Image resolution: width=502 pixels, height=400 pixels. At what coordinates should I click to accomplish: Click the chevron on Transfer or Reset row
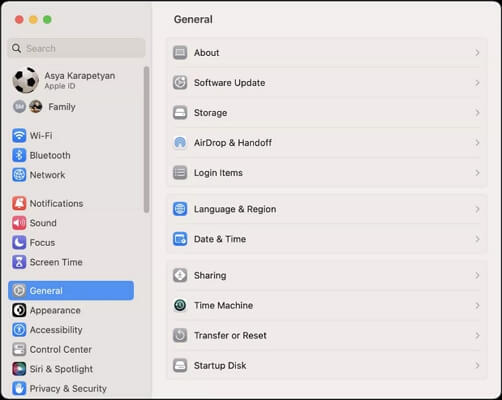click(x=477, y=335)
